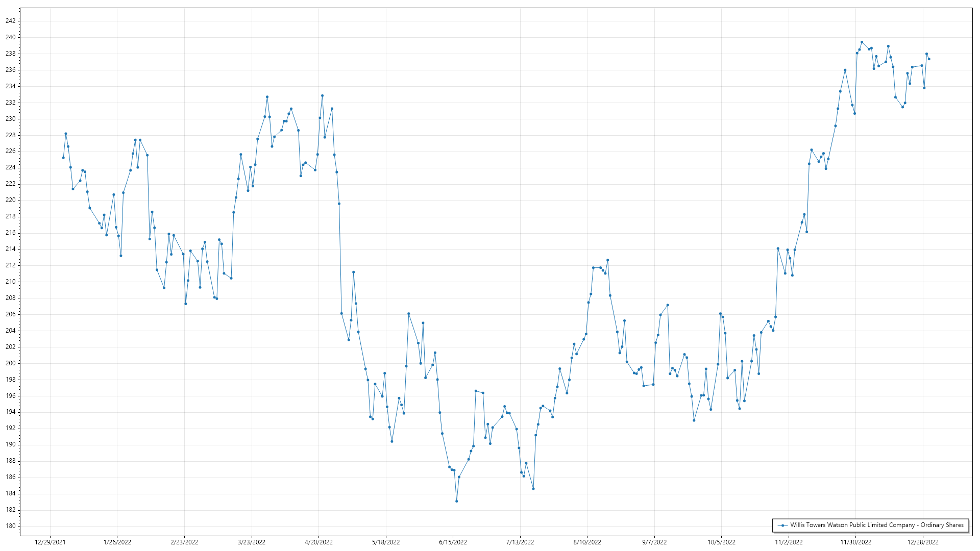The width and height of the screenshot is (980, 551).
Task: Select the 6/15/2022 x-axis label
Action: (453, 542)
